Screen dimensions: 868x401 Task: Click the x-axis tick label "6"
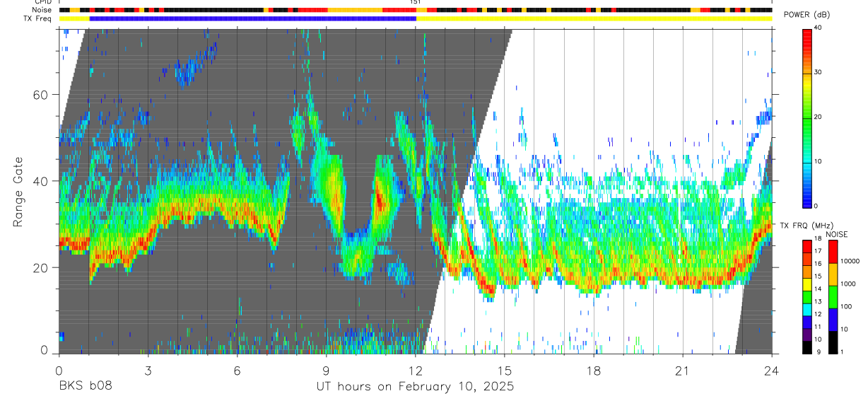[x=237, y=370]
